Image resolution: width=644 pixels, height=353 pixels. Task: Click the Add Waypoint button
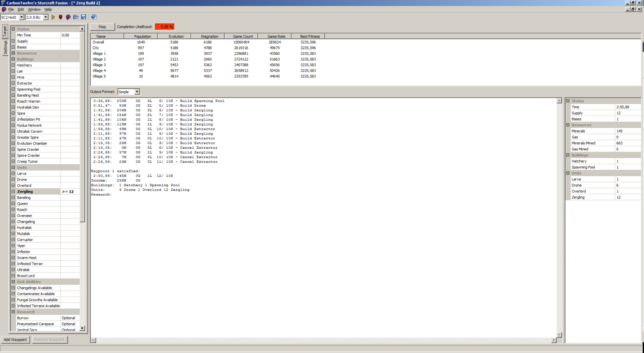click(x=15, y=340)
